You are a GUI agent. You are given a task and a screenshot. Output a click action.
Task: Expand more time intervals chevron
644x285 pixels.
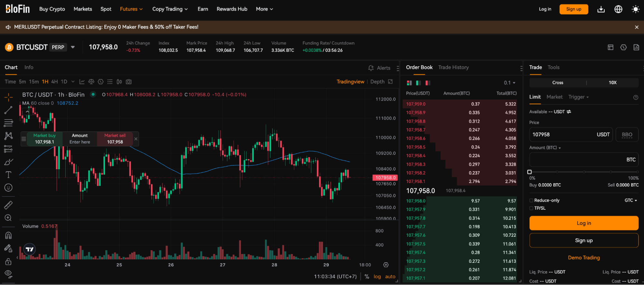tap(73, 82)
